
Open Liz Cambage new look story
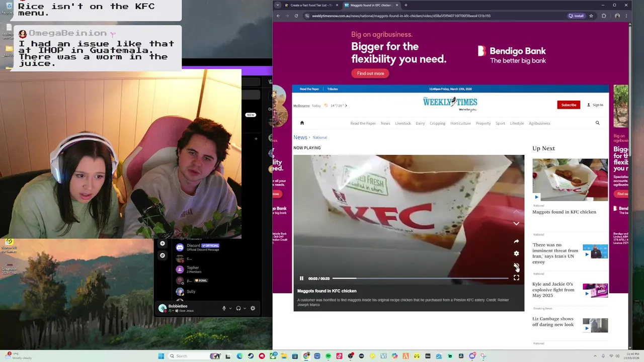click(553, 322)
